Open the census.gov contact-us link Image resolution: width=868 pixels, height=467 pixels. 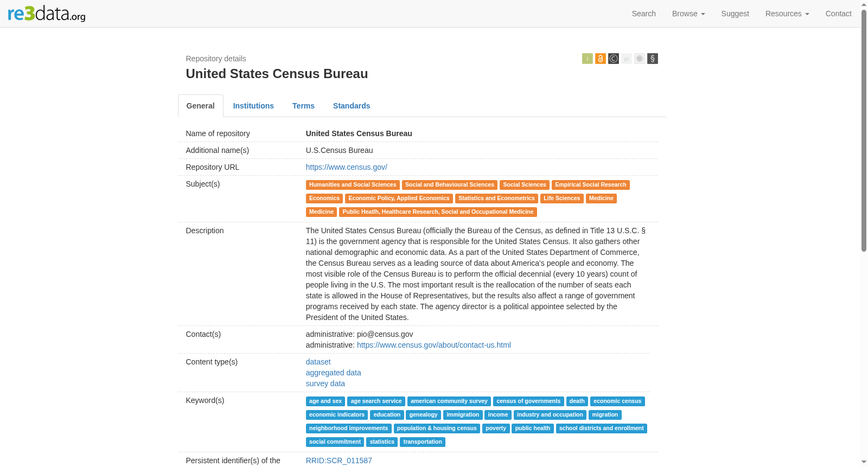click(434, 345)
